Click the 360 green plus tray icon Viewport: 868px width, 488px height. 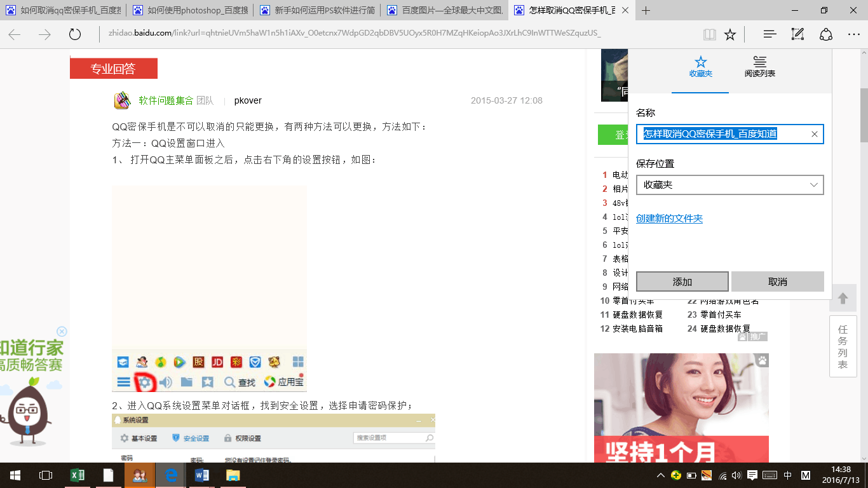click(x=676, y=475)
